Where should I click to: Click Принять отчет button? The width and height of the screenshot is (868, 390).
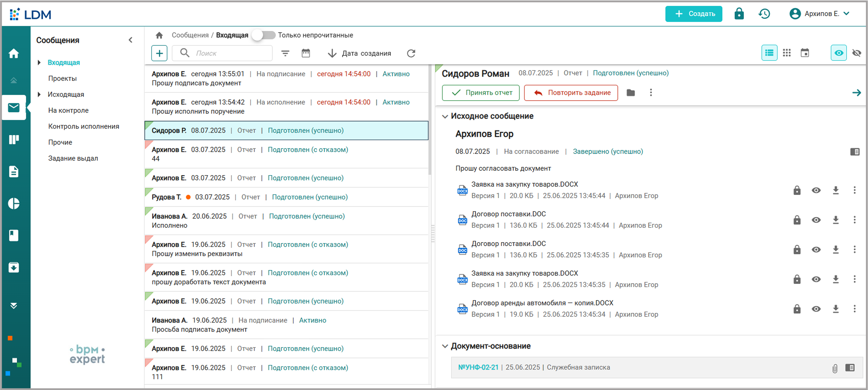click(x=481, y=92)
